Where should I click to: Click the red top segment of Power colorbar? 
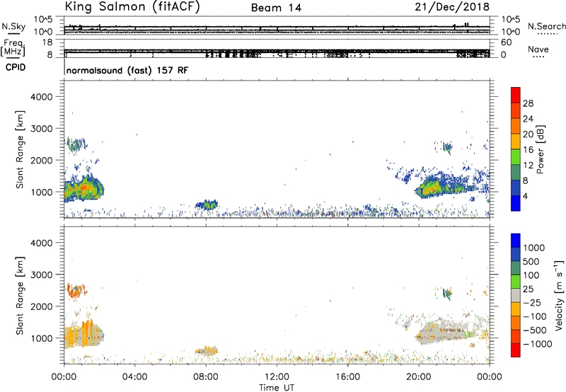click(x=516, y=95)
